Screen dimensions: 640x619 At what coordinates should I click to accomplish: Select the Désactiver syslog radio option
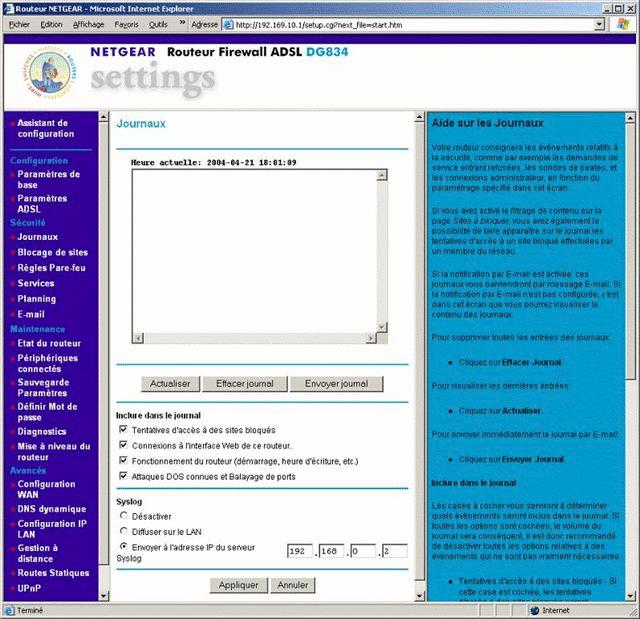point(123,516)
